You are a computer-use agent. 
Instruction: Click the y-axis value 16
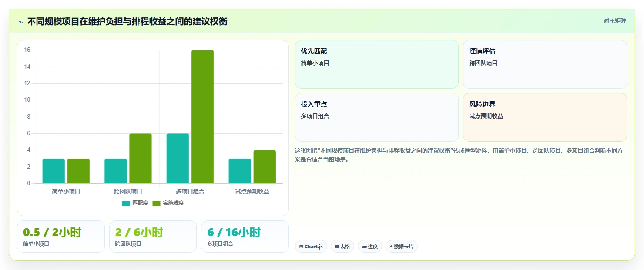(x=27, y=50)
